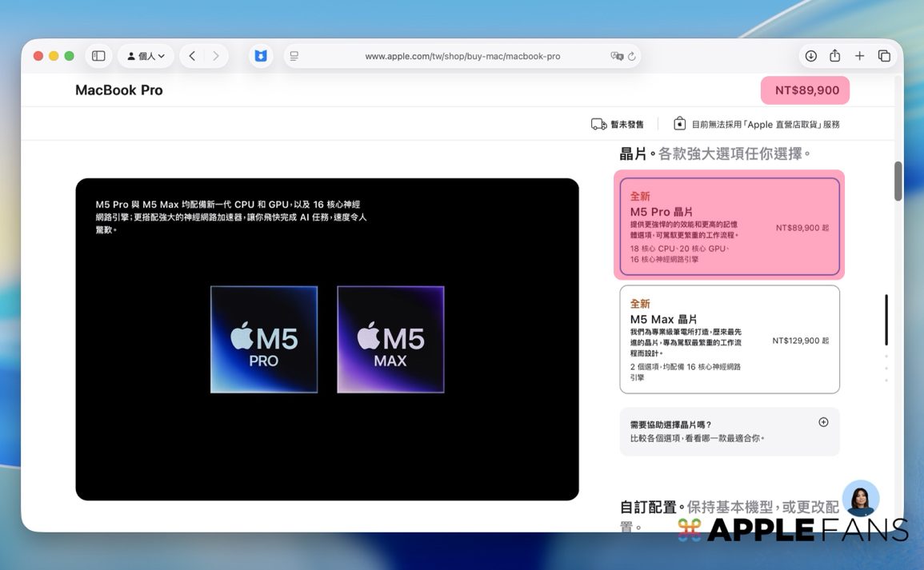Reload the page with refresh icon
This screenshot has width=924, height=570.
(632, 56)
